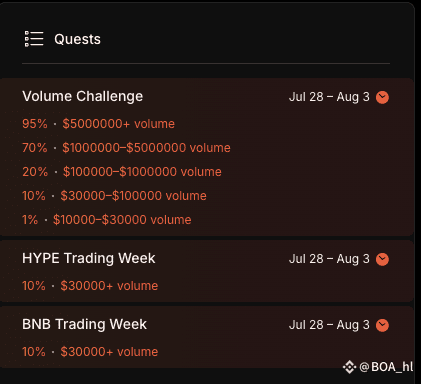Viewport: 421px width, 384px height.
Task: Click HYPE week 10% $30000+ volume row
Action: (x=90, y=286)
